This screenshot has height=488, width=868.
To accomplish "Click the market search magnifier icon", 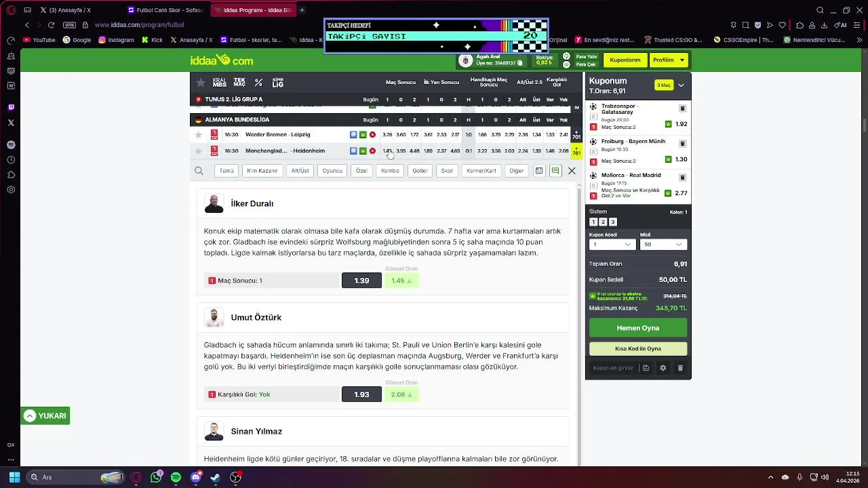I will click(199, 171).
